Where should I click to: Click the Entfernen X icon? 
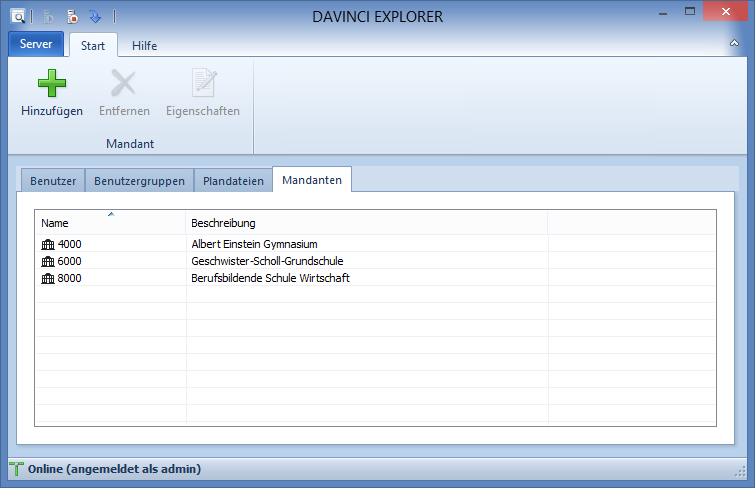coord(125,83)
